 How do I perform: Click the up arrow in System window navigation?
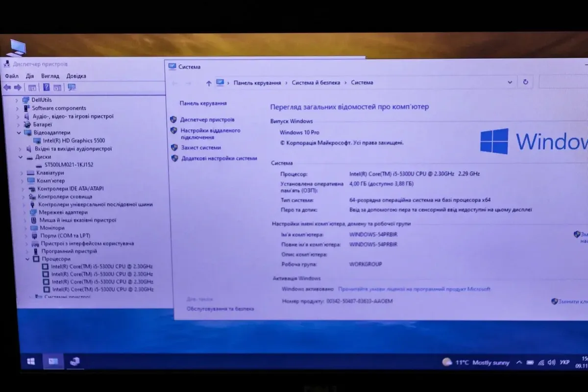click(209, 83)
